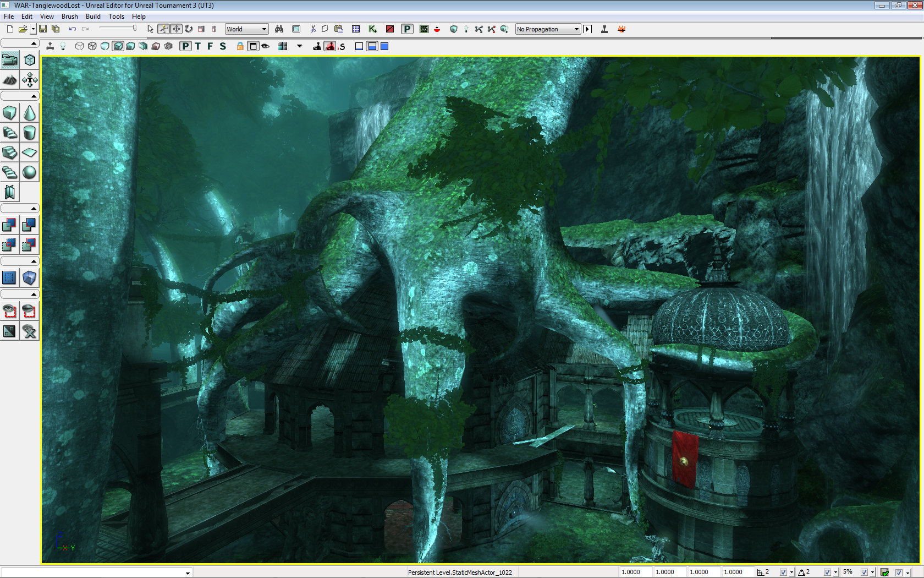
Task: Open the Edit menu
Action: 27,17
